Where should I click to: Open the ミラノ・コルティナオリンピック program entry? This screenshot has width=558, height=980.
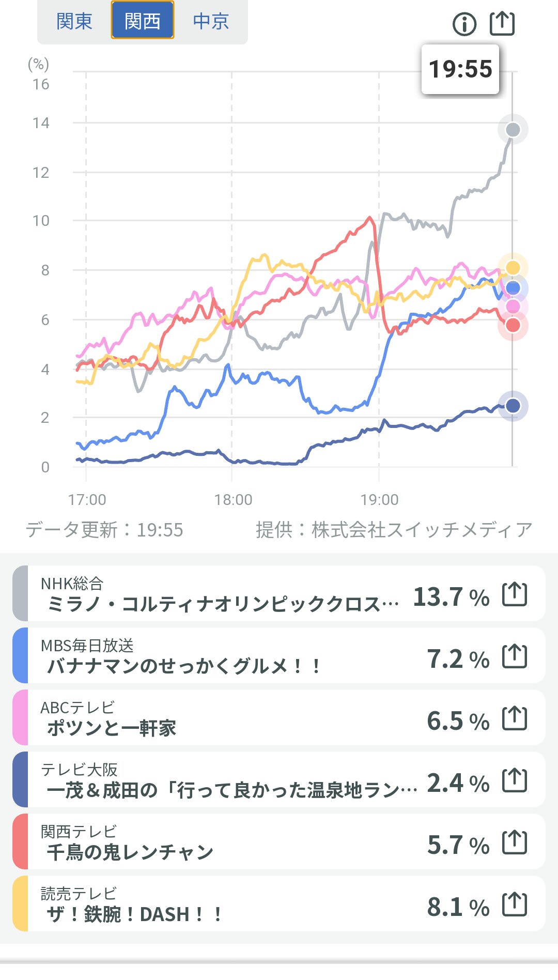pyautogui.click(x=222, y=604)
